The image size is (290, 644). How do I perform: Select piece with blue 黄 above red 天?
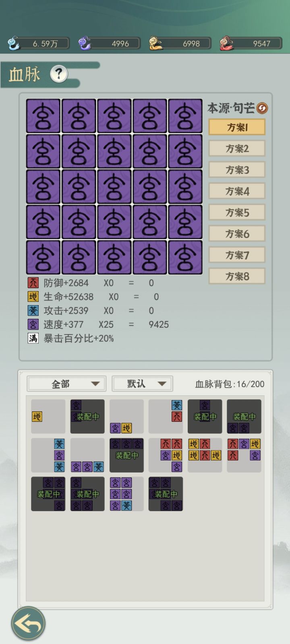click(166, 417)
